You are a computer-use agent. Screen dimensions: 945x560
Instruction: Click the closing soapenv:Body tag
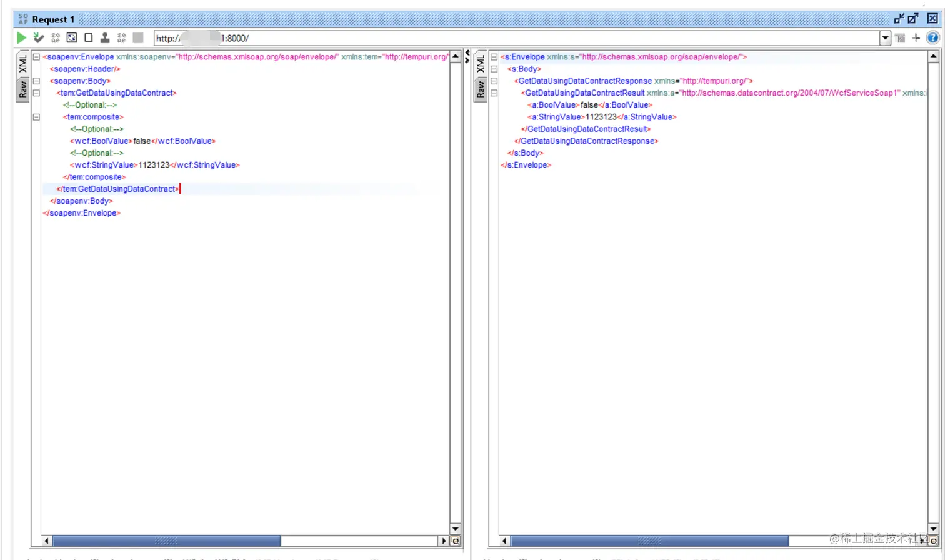pyautogui.click(x=81, y=201)
